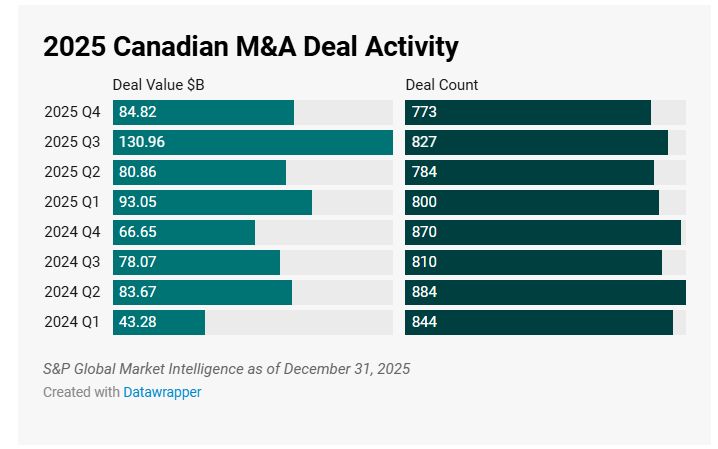Click the 2024 Q1 deal value bar
Screen dimensions: 718x449
159,322
